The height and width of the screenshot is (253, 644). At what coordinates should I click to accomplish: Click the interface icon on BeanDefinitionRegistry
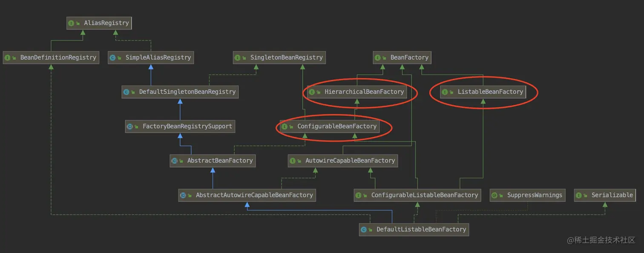click(8, 57)
